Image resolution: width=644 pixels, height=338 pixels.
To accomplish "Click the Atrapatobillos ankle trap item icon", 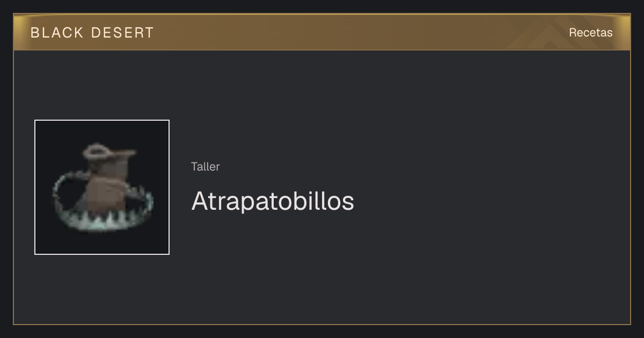I will (102, 187).
